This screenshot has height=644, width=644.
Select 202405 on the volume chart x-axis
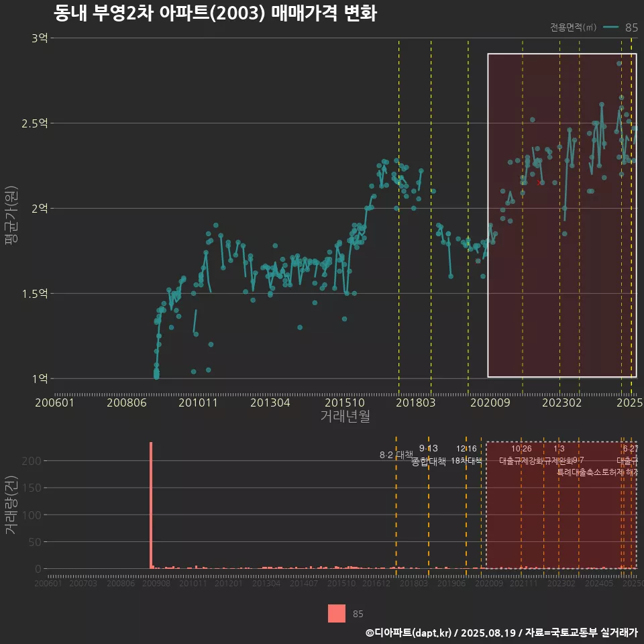pos(599,584)
